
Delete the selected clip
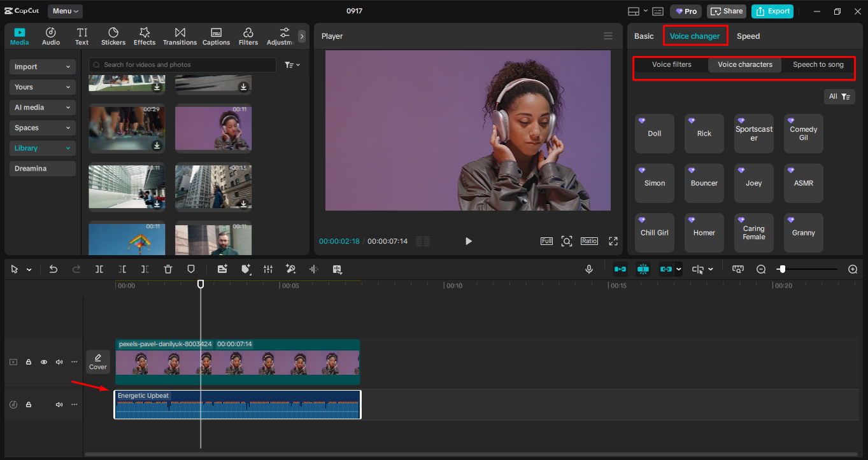tap(167, 269)
